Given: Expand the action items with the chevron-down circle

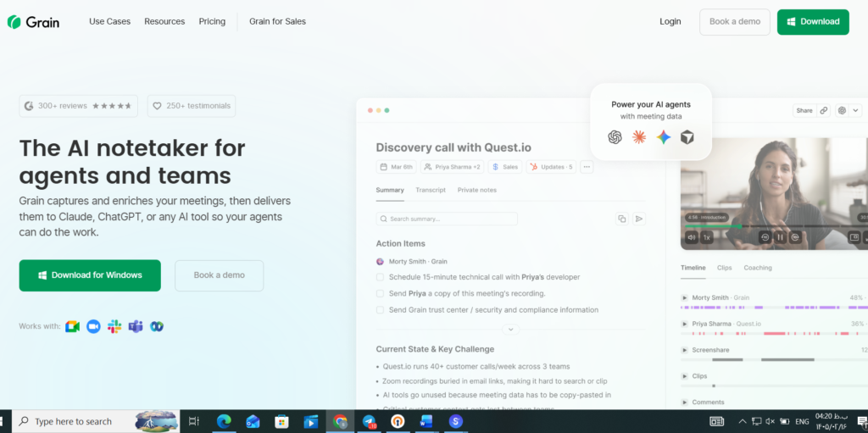Looking at the screenshot, I should tap(510, 330).
